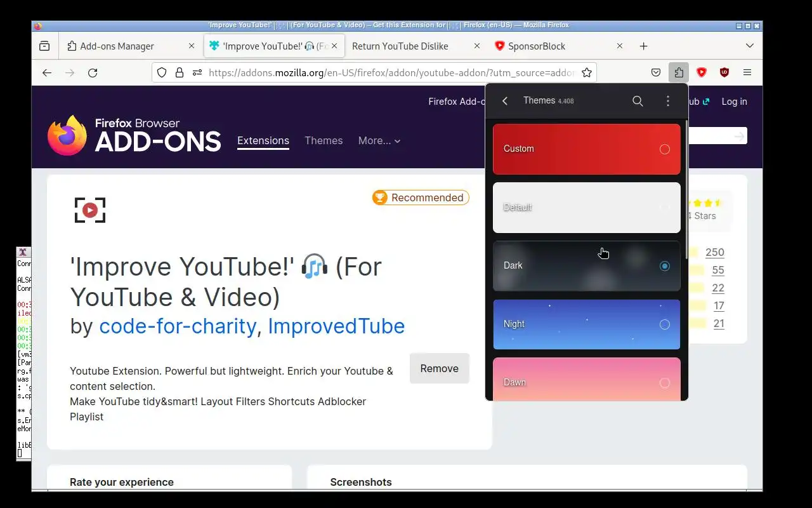The height and width of the screenshot is (508, 812).
Task: Click the Dawn pink theme card
Action: coord(587,379)
